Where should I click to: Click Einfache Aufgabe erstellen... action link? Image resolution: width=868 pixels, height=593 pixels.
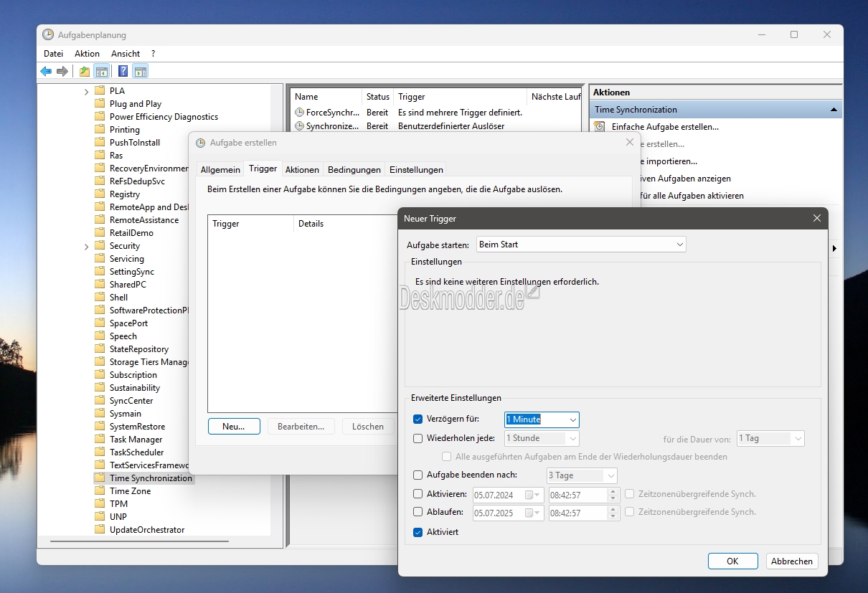(665, 127)
